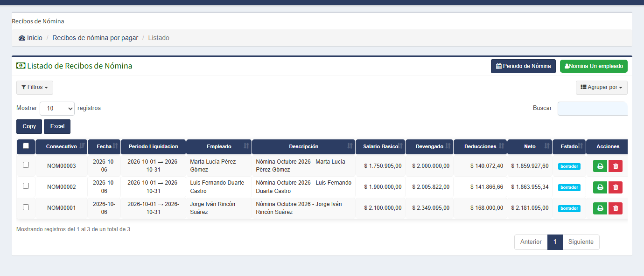Print the NOM00003 payroll receipt
The image size is (644, 276).
pyautogui.click(x=600, y=166)
